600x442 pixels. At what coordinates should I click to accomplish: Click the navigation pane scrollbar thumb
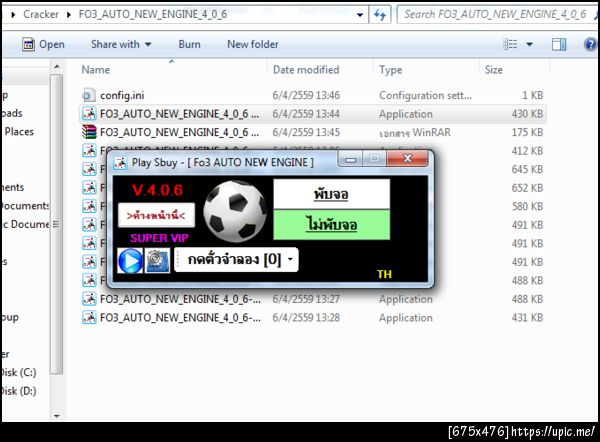click(57, 224)
